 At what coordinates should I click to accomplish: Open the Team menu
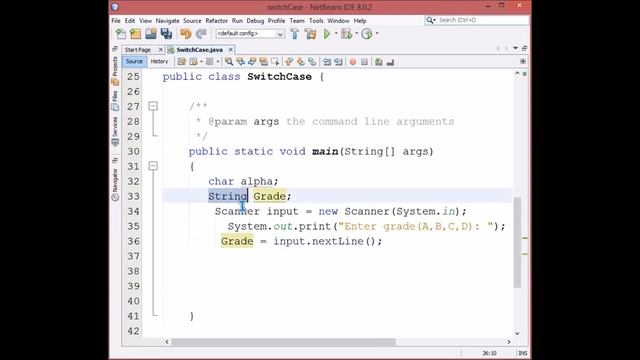(297, 20)
